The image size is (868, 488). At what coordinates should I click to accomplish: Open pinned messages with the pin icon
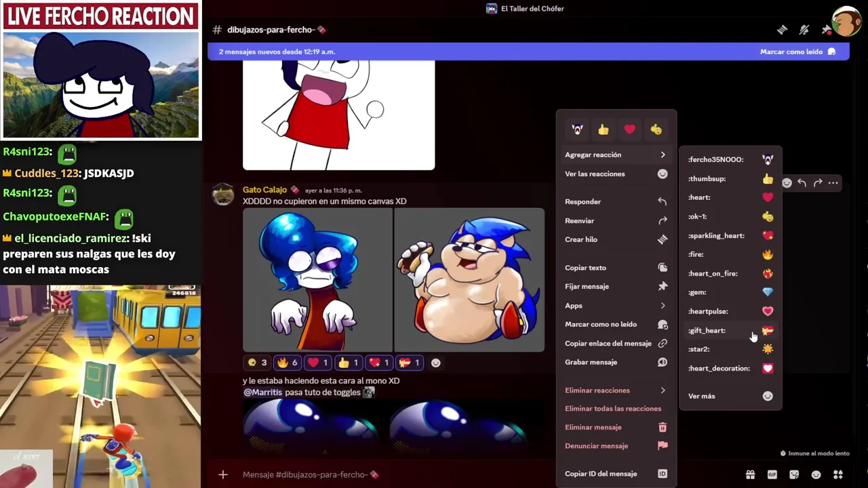[x=825, y=30]
